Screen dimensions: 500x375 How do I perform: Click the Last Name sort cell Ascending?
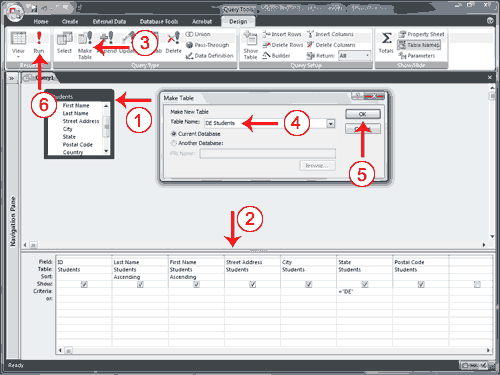140,277
